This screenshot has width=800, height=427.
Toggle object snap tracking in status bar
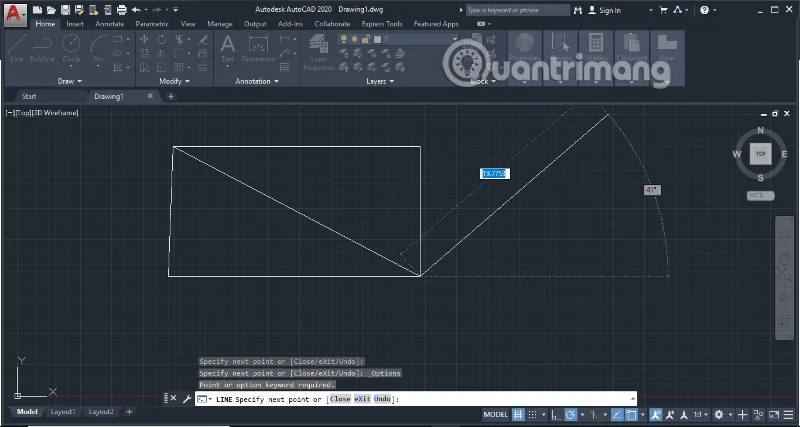(x=616, y=414)
